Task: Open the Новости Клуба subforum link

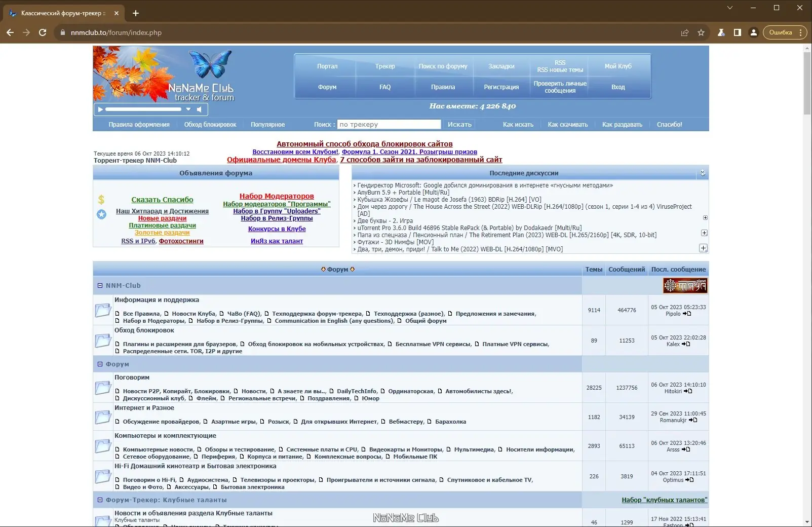Action: tap(194, 314)
